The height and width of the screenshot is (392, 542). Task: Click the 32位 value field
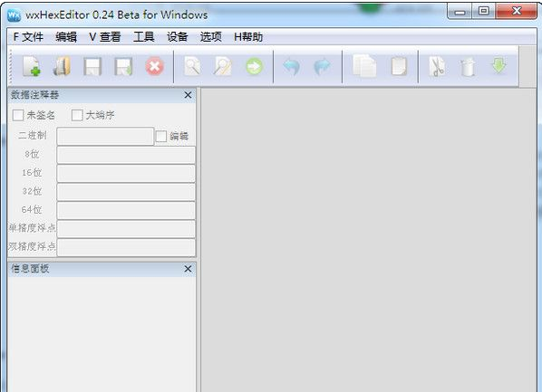(x=126, y=192)
